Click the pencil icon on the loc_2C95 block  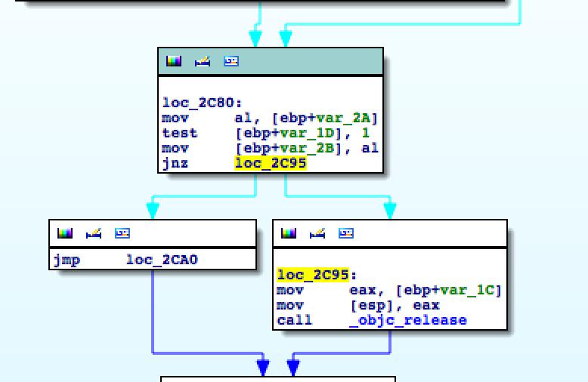pyautogui.click(x=317, y=233)
